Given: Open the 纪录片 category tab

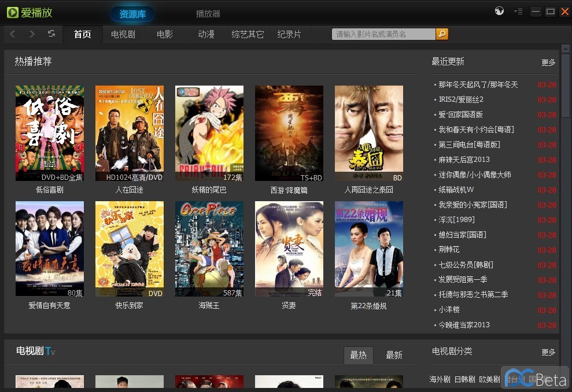Looking at the screenshot, I should click(x=289, y=34).
